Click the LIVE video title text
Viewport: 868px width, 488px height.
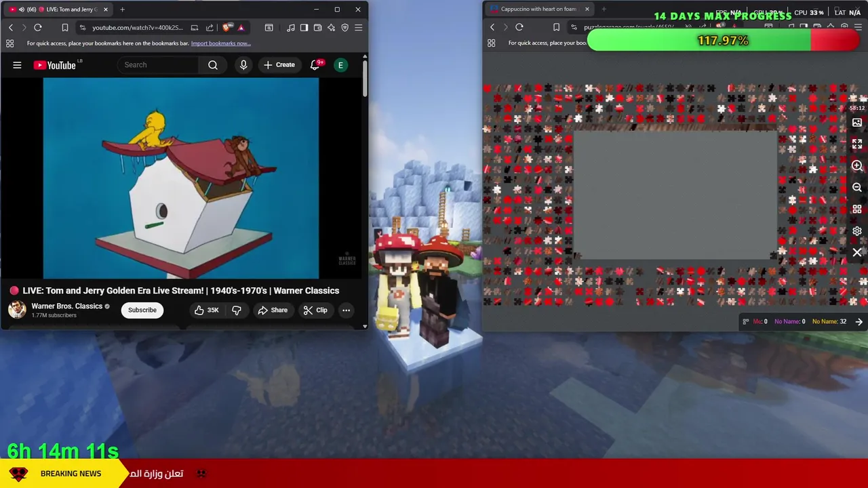pyautogui.click(x=181, y=291)
